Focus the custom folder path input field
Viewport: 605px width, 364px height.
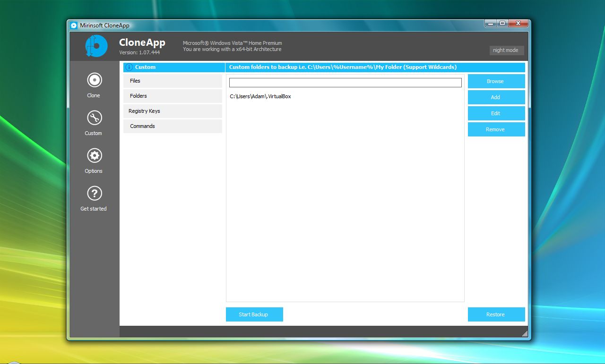346,83
